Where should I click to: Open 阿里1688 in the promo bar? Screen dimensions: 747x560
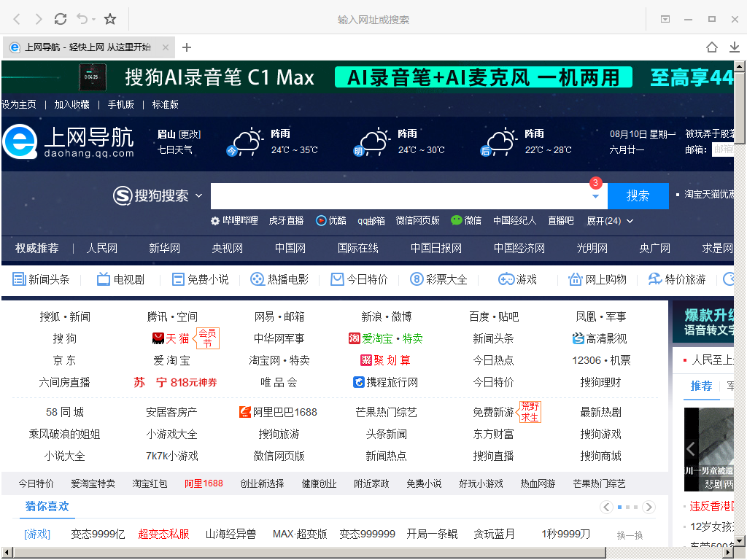(204, 484)
